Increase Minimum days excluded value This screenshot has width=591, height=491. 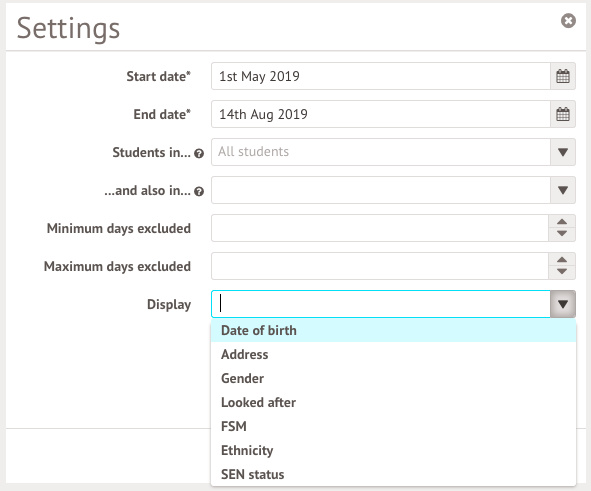point(562,222)
